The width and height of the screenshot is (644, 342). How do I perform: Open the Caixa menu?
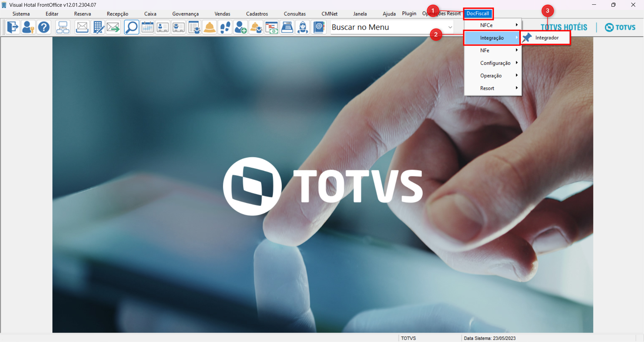(x=150, y=14)
